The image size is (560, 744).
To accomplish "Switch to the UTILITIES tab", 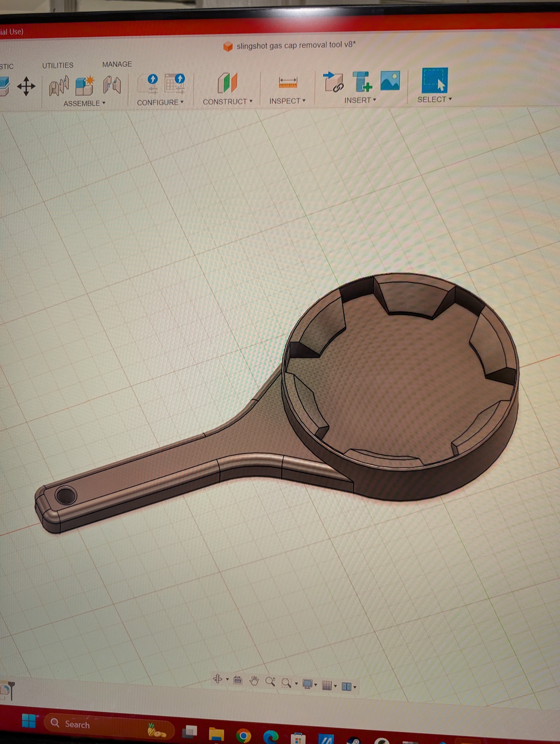I will (58, 65).
